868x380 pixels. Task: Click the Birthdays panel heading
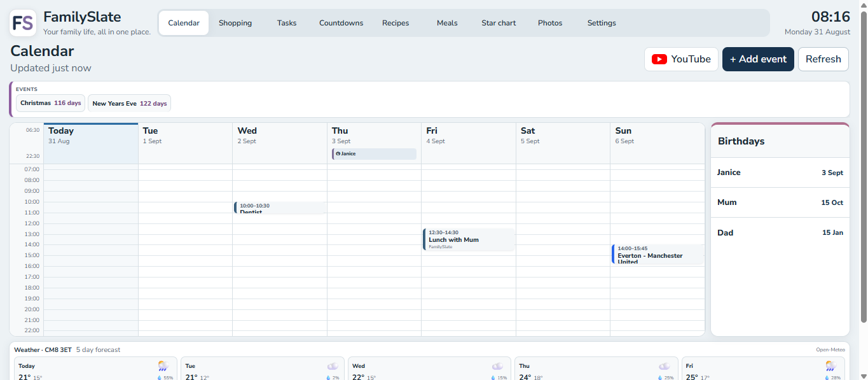[x=741, y=141]
